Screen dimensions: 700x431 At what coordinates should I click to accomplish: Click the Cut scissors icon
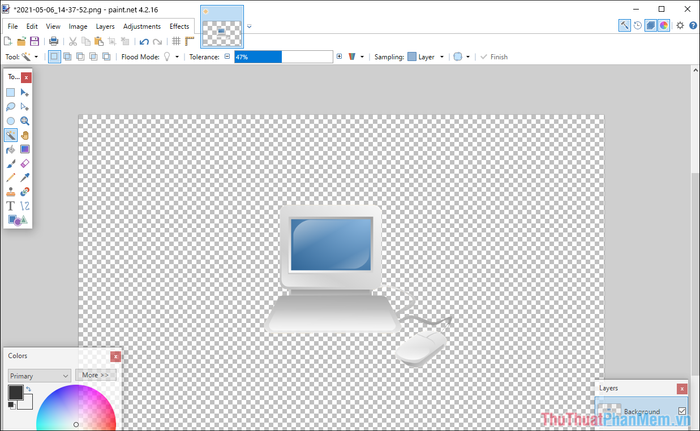(73, 42)
